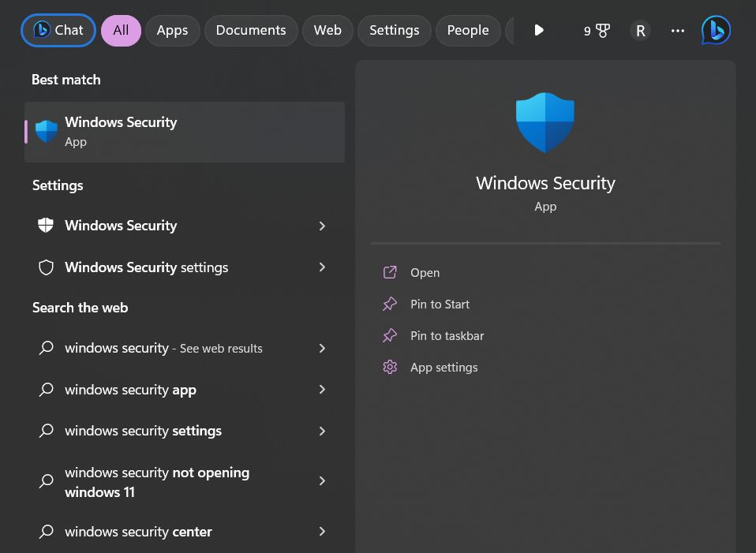The width and height of the screenshot is (756, 553).
Task: Open Windows Security settings result
Action: pyautogui.click(x=185, y=267)
